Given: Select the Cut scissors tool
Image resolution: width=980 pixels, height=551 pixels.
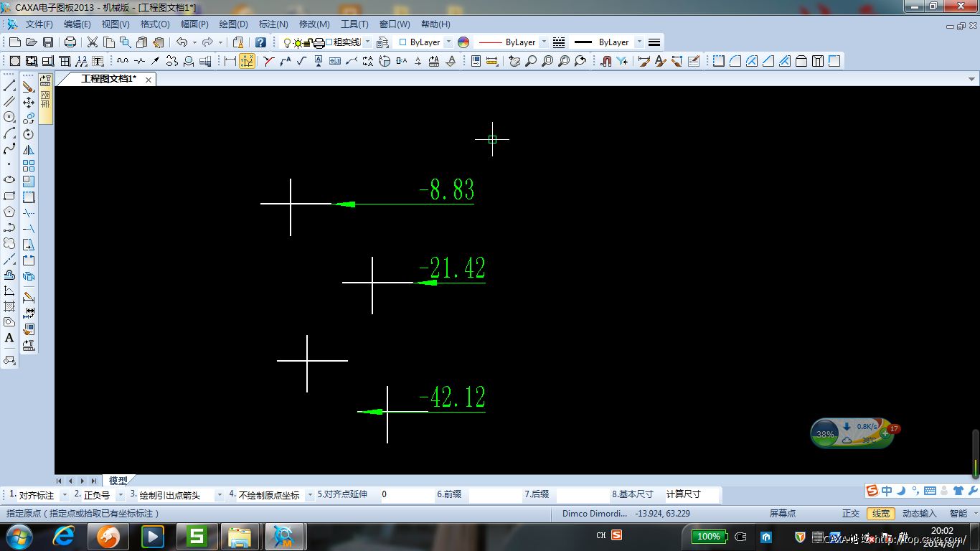Looking at the screenshot, I should point(93,42).
